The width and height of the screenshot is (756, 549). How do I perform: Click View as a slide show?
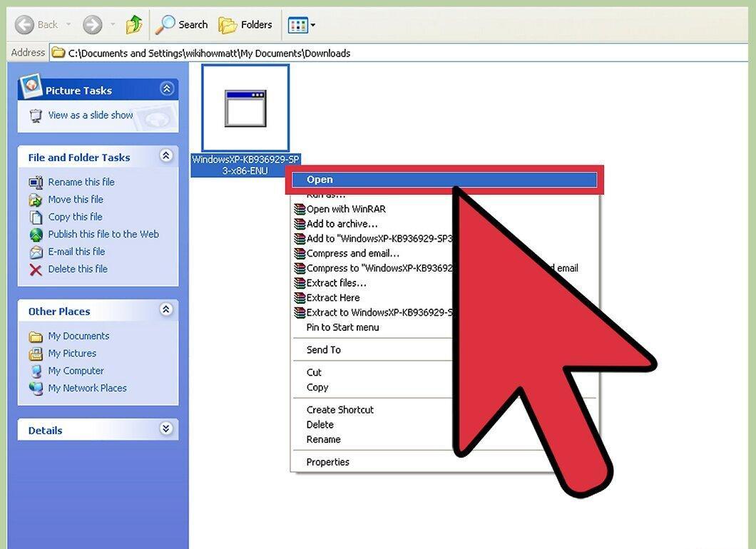click(90, 116)
